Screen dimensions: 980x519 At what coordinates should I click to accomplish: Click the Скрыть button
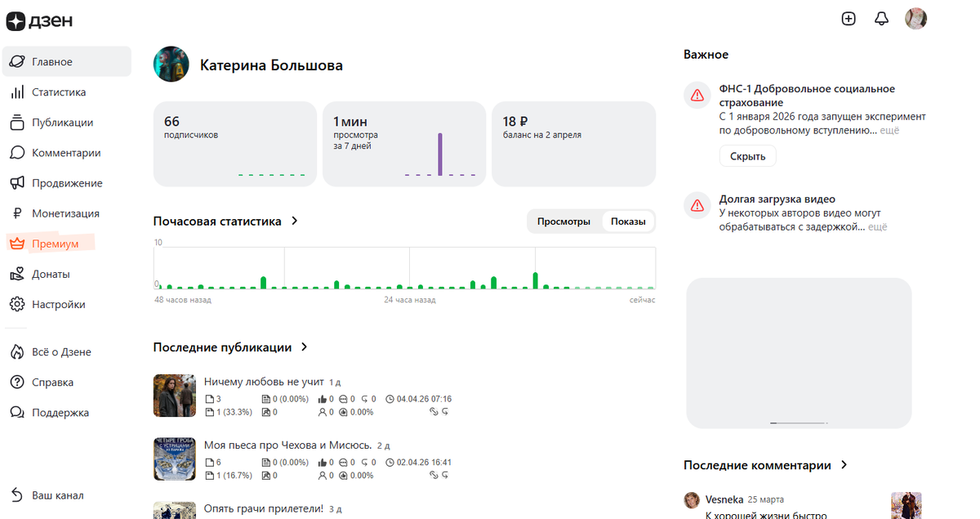(x=747, y=156)
